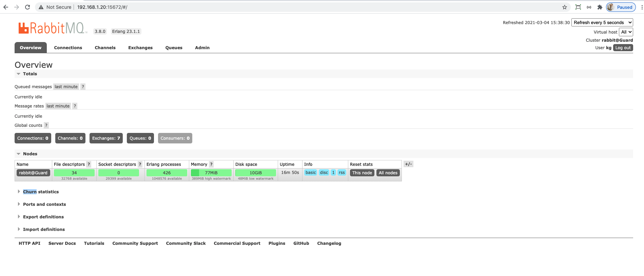Reset stats for All nodes
644x276 pixels.
coord(388,173)
